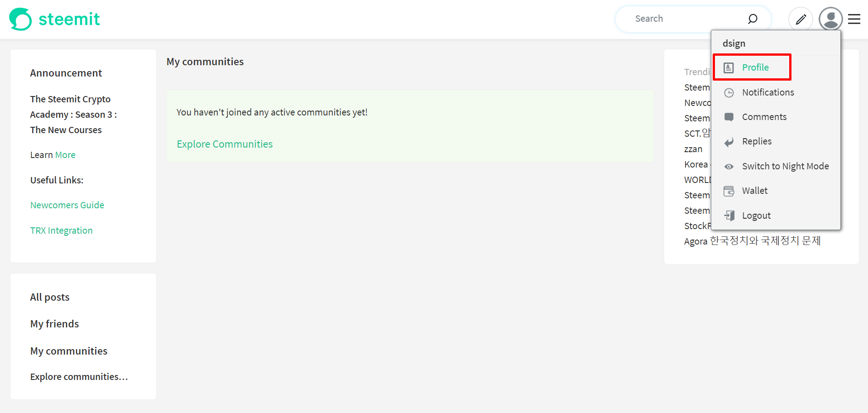Click the Steemit Crypto Academy announcement text
The image size is (868, 413).
click(x=73, y=115)
